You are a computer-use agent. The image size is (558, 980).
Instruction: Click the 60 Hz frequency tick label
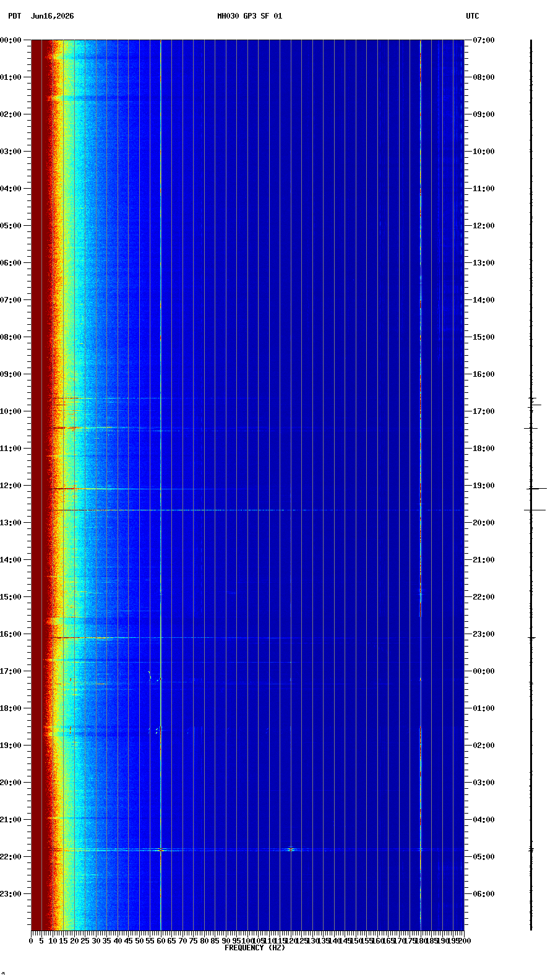pos(161,941)
